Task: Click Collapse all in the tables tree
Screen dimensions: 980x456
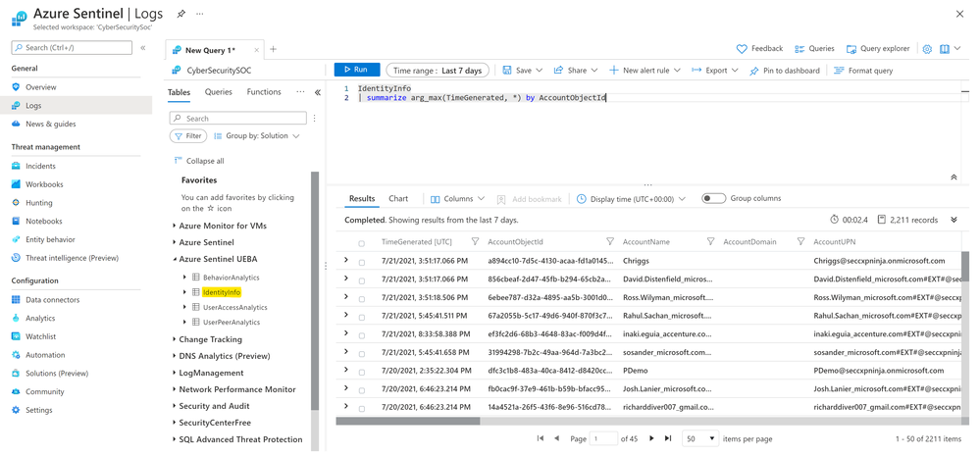Action: coord(199,161)
